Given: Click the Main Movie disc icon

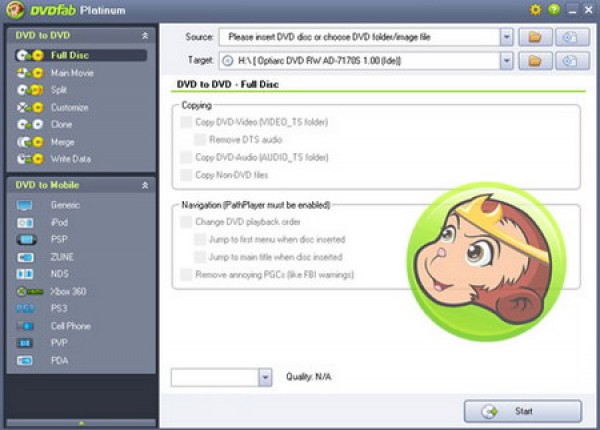Looking at the screenshot, I should [31, 73].
